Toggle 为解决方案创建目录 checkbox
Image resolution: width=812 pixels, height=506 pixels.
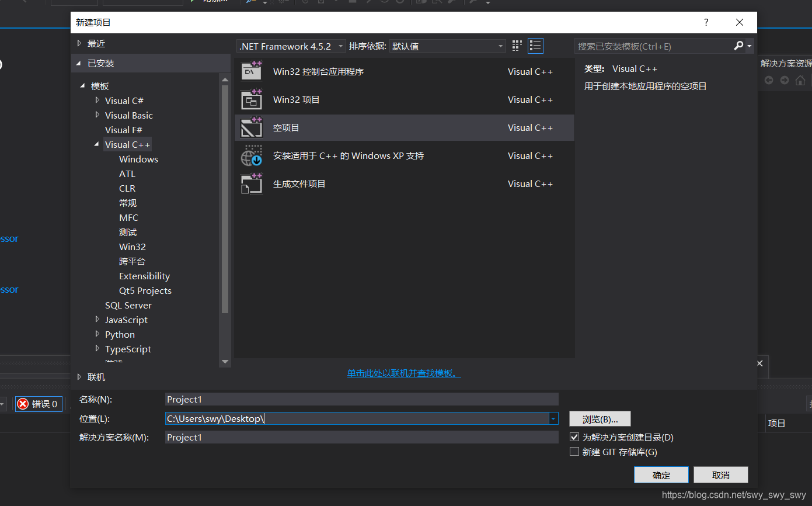pos(574,436)
